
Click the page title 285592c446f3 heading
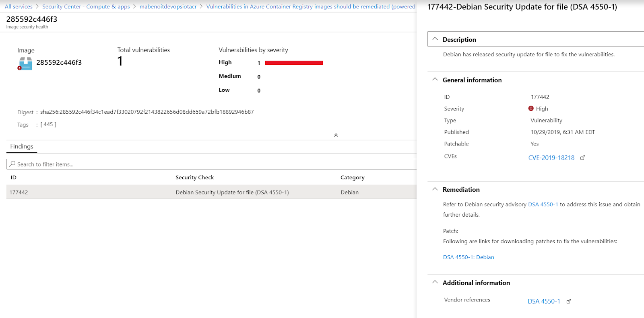click(32, 19)
